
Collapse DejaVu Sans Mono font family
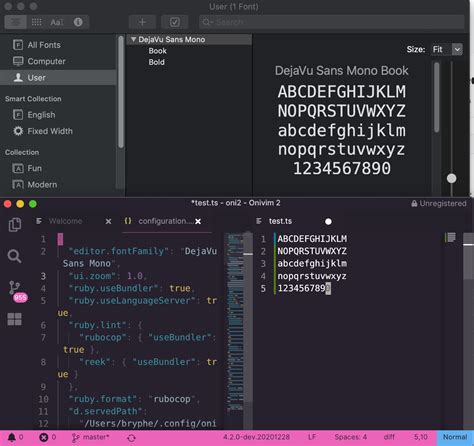pyautogui.click(x=133, y=39)
